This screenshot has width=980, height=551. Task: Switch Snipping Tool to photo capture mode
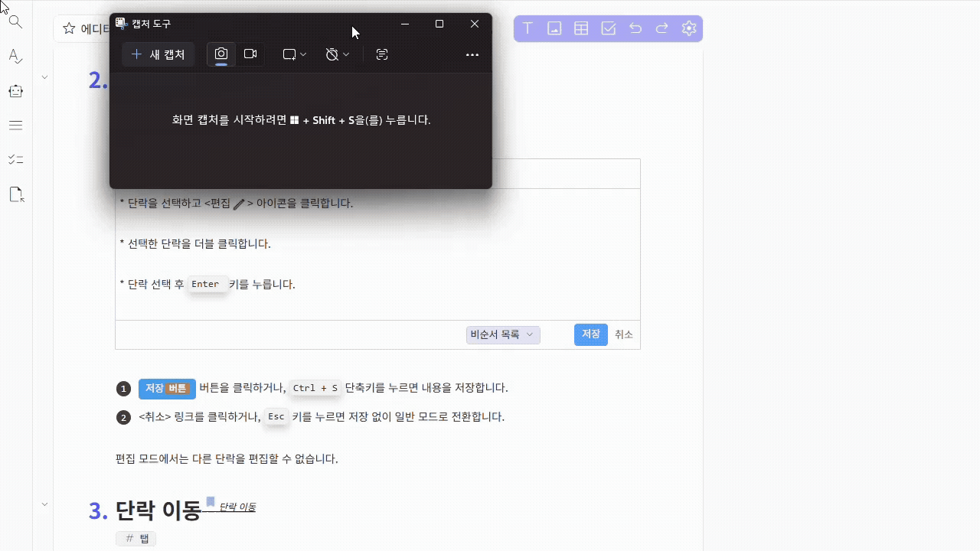pyautogui.click(x=221, y=54)
